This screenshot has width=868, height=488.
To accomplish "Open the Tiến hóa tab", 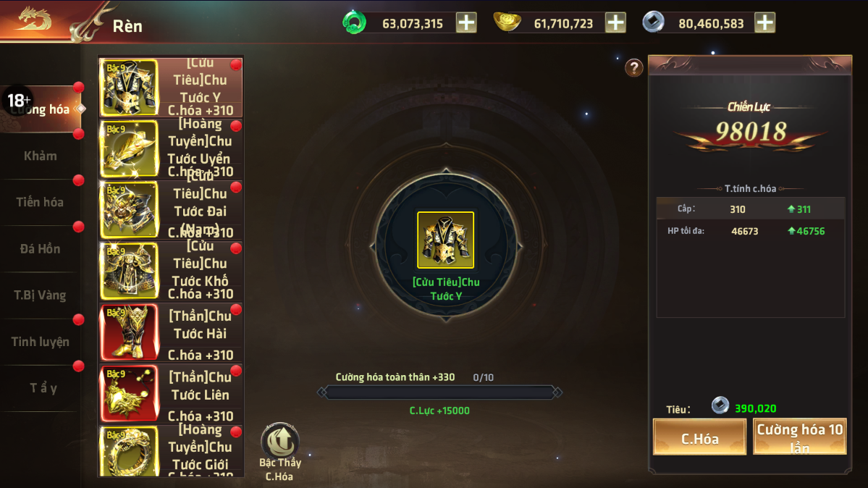I will pos(41,202).
